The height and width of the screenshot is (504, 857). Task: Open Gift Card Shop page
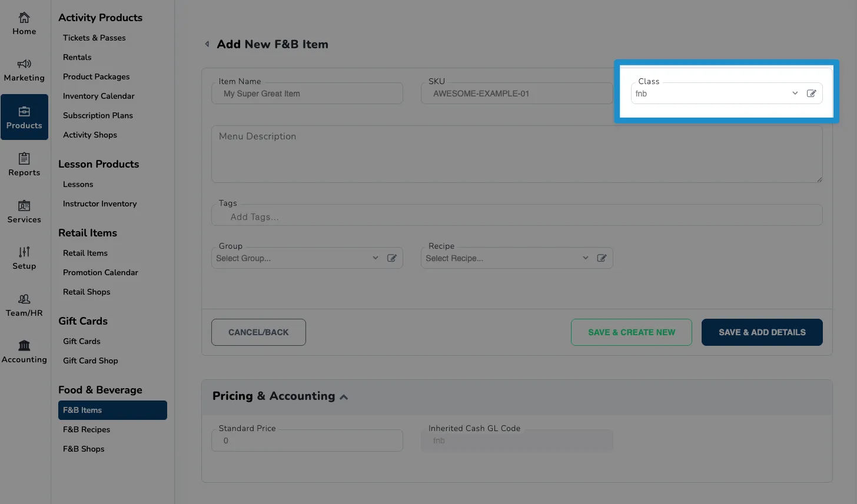(91, 361)
